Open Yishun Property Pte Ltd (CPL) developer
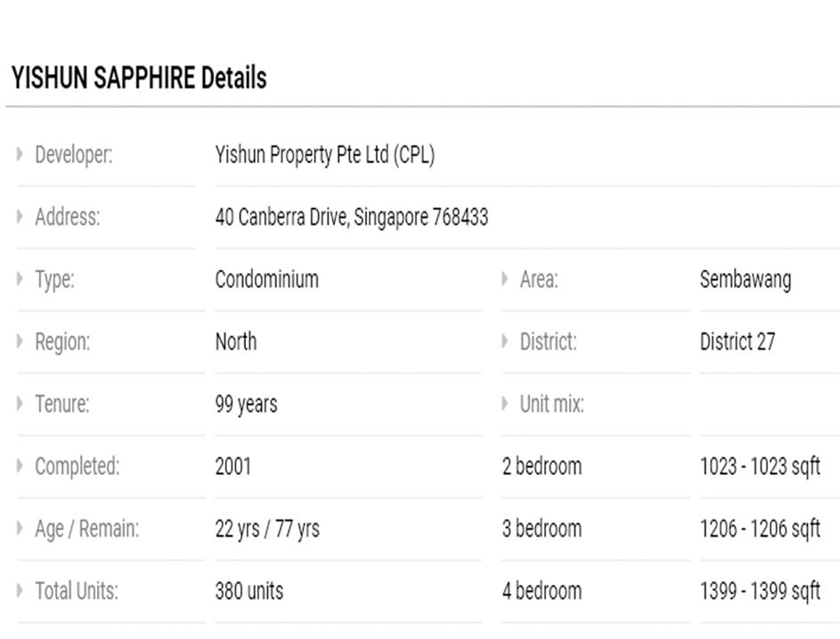The height and width of the screenshot is (639, 840). pyautogui.click(x=324, y=155)
